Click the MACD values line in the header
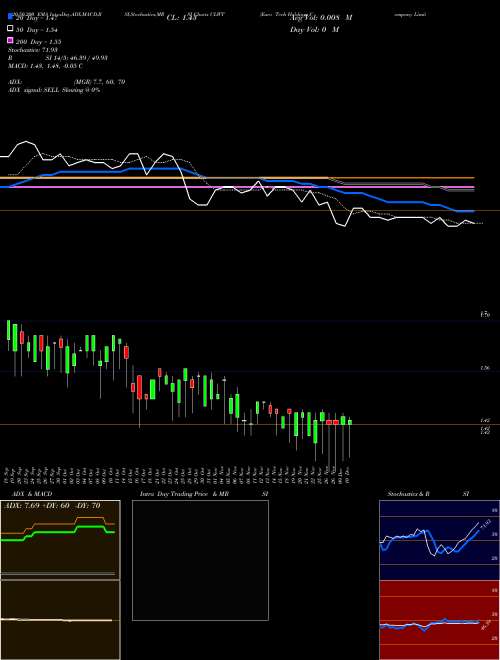This screenshot has width=500, height=660. click(x=45, y=66)
